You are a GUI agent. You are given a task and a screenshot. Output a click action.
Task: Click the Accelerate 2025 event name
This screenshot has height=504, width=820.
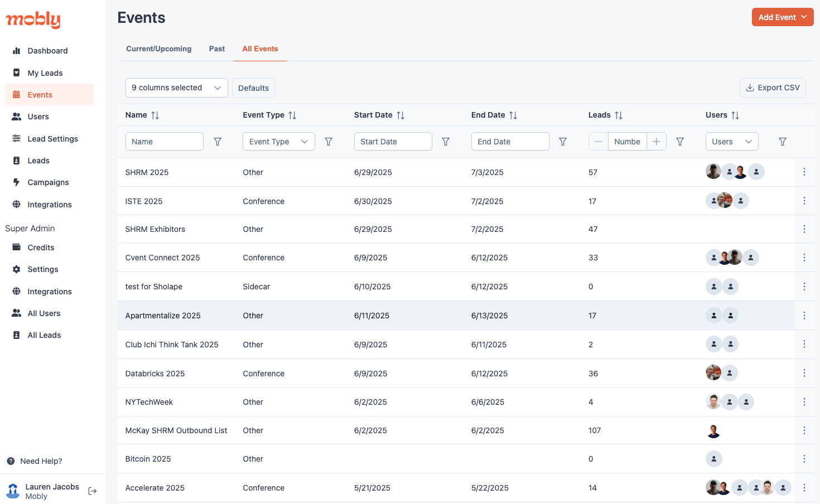point(155,488)
